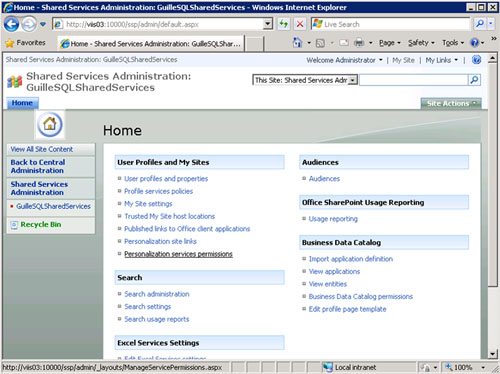Click the Recycle Bin icon
Screen dimensions: 500x374
pos(14,225)
